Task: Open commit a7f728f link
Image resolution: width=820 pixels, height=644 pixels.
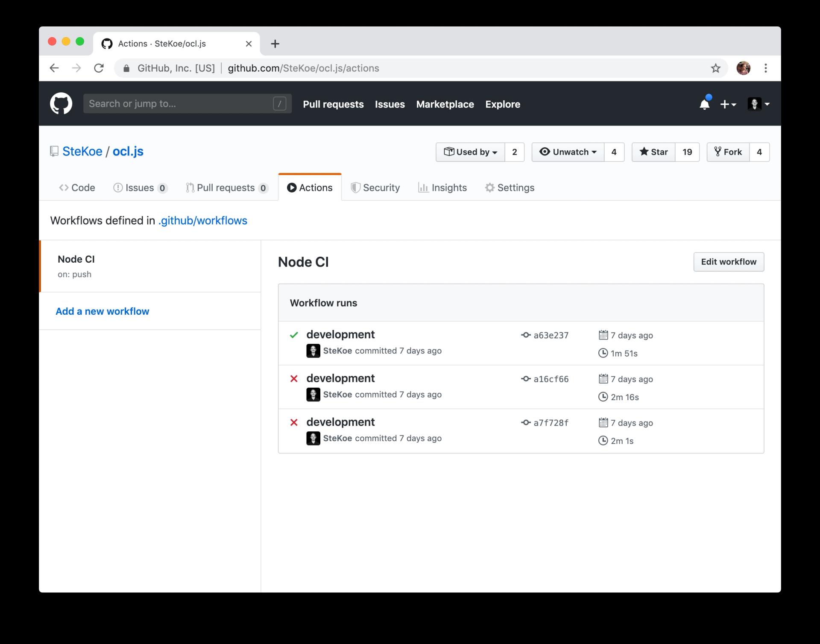Action: tap(551, 423)
